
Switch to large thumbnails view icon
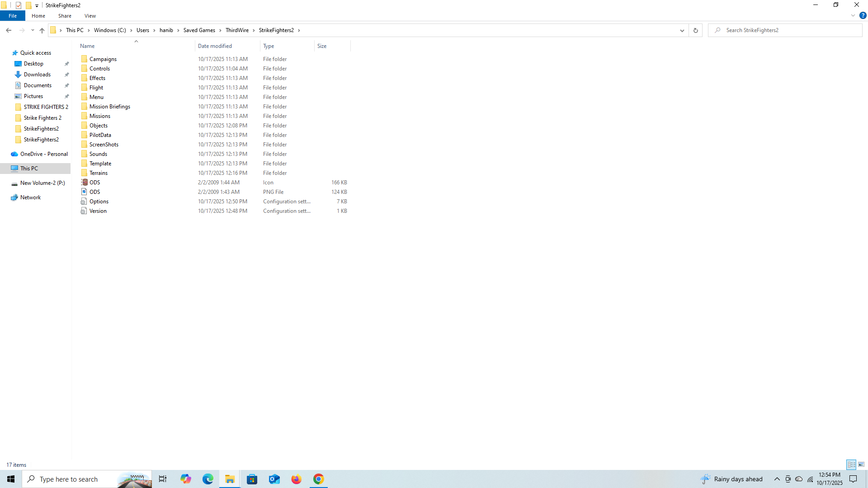tap(861, 465)
